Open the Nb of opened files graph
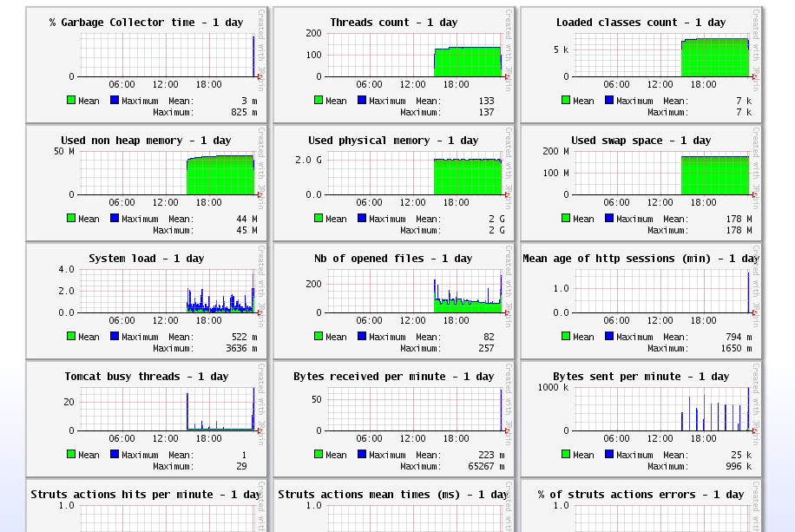Viewport: 795px width, 532px height. tap(394, 301)
